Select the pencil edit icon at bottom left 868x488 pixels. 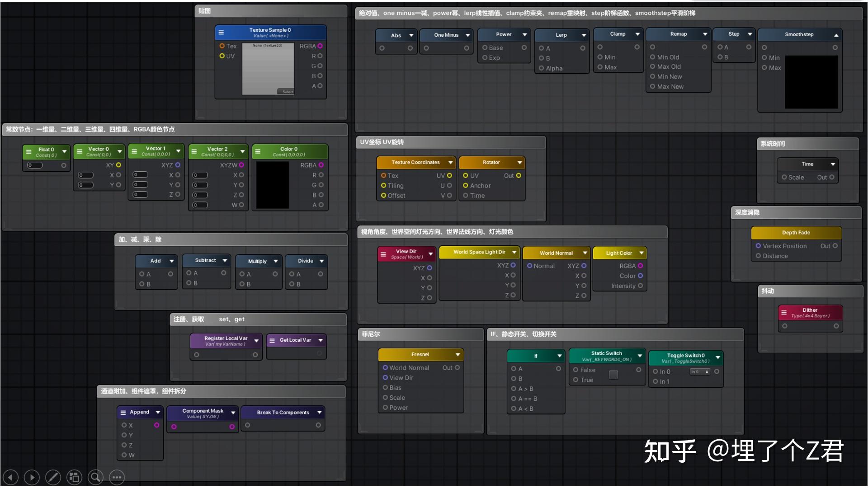53,477
